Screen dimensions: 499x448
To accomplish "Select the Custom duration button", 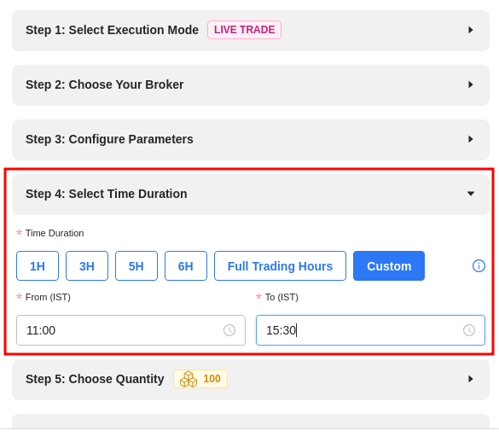I will point(389,266).
